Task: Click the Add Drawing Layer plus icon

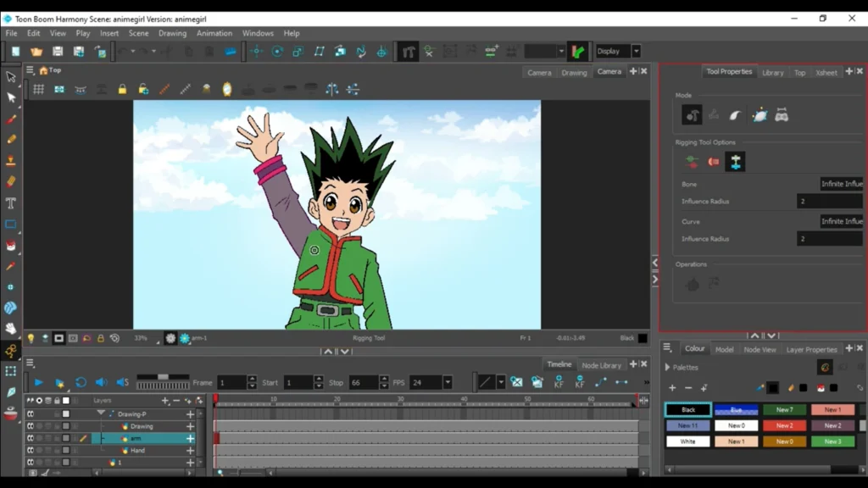Action: tap(164, 401)
